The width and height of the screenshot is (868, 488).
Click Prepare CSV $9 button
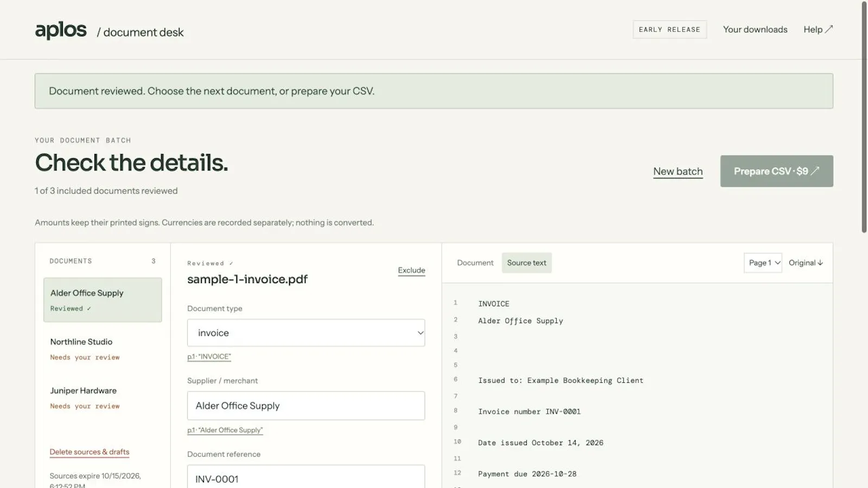pyautogui.click(x=776, y=171)
